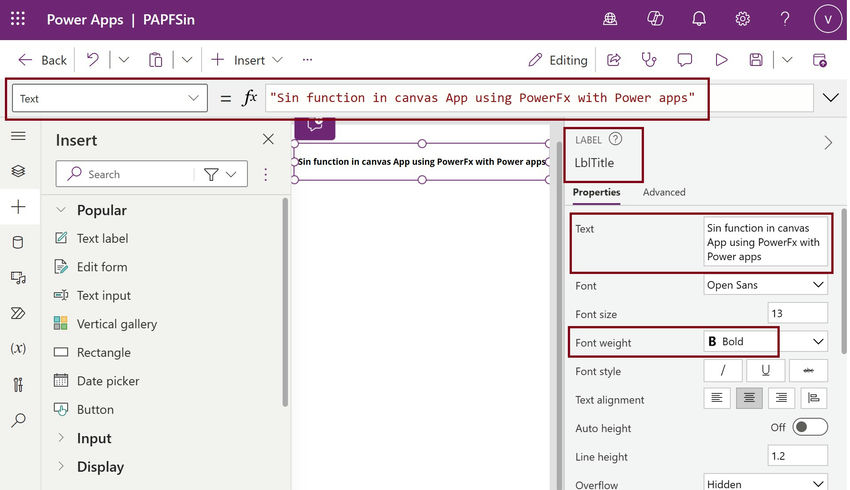Open the settings gear

tap(742, 19)
